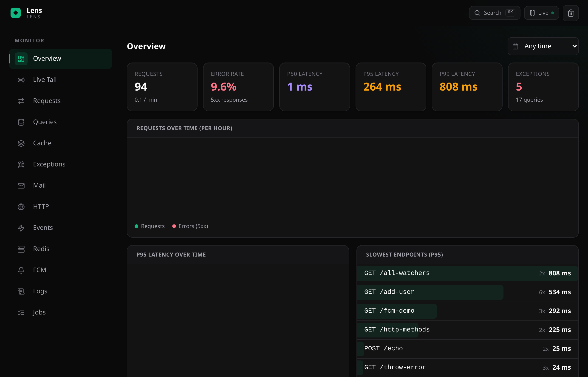The image size is (588, 377).
Task: Click the green Requests legend dot
Action: [x=136, y=226]
